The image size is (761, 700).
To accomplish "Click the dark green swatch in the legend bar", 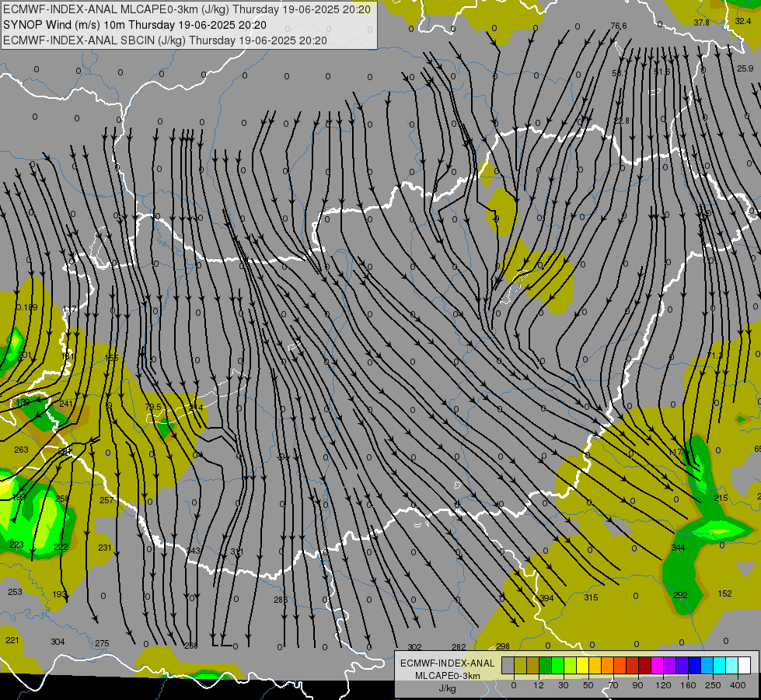I will click(546, 665).
